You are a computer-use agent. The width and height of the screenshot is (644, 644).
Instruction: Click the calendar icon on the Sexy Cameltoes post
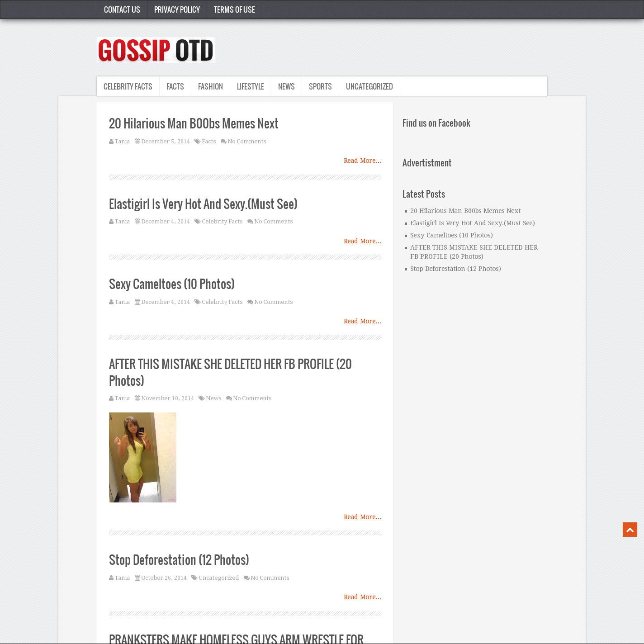[x=137, y=302]
